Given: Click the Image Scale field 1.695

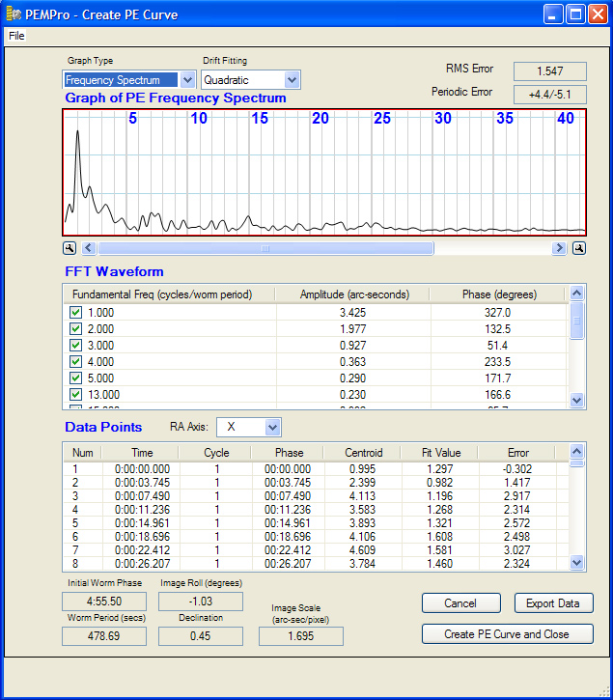Looking at the screenshot, I should [301, 636].
